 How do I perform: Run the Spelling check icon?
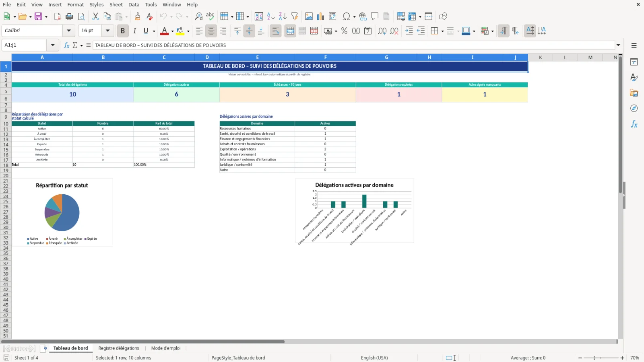point(210,16)
